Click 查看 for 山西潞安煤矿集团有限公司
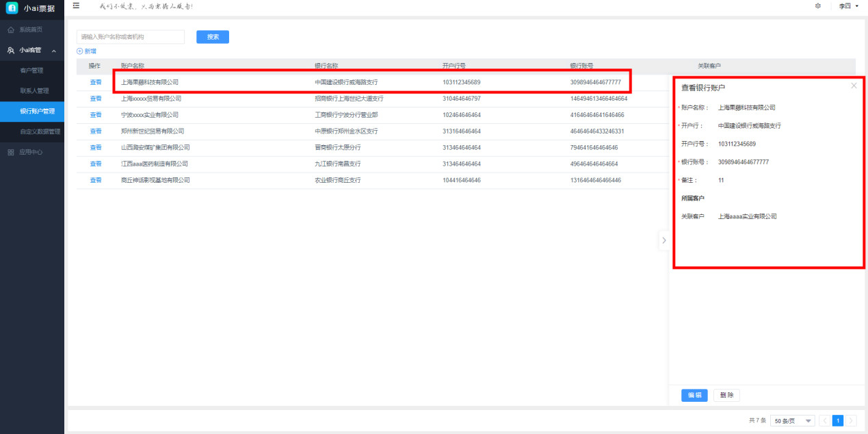 96,147
